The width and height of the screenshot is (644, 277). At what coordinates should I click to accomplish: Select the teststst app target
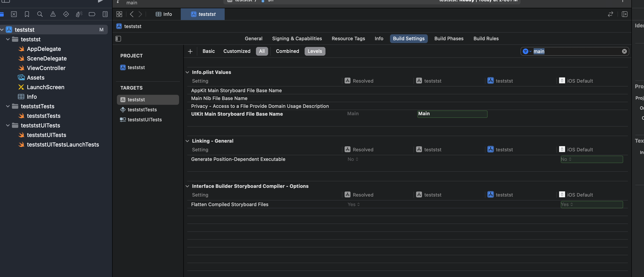point(148,100)
